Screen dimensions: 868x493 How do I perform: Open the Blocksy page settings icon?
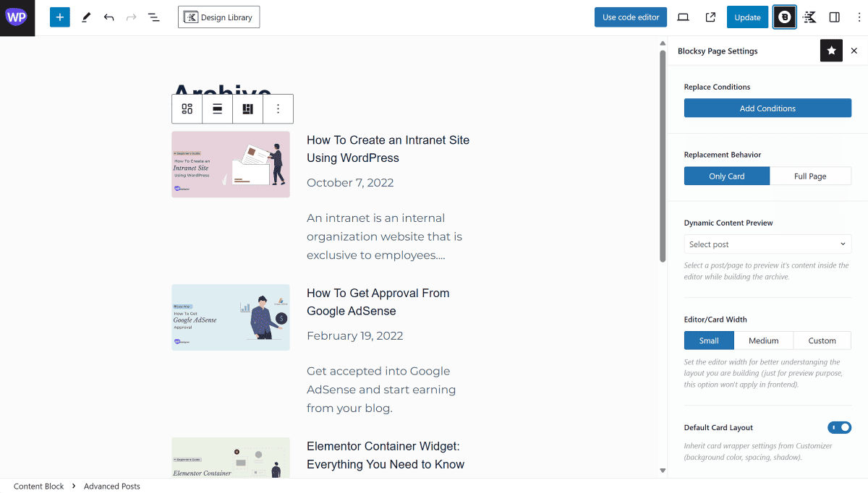785,17
